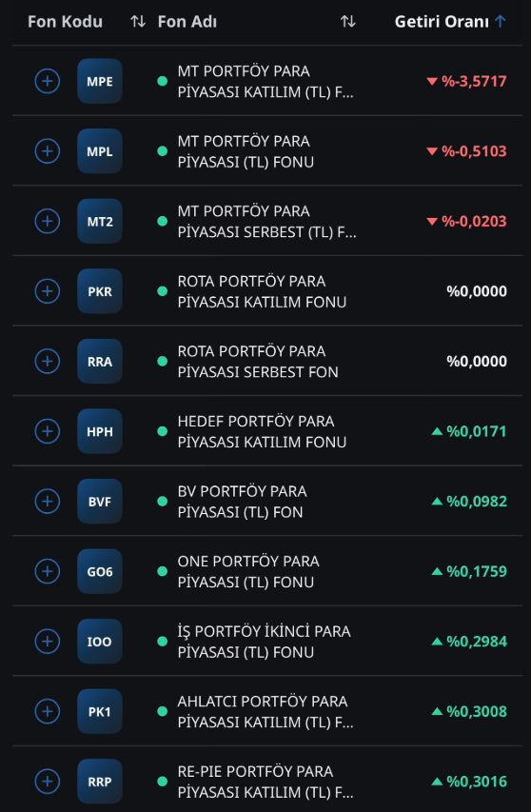Open BV PORTFÖY PARA PİYASASI (TL) FON

243,502
